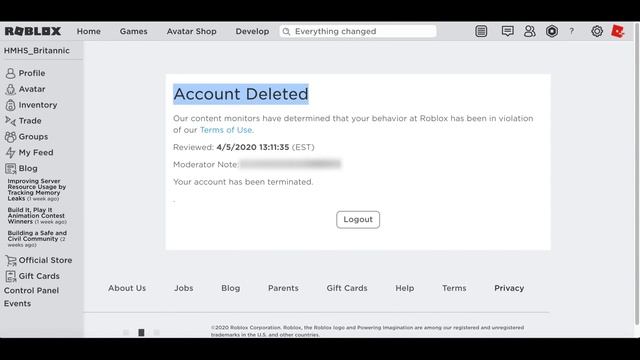Open Avatar Shop in the top navigation
Image resolution: width=640 pixels, height=360 pixels.
[x=191, y=31]
